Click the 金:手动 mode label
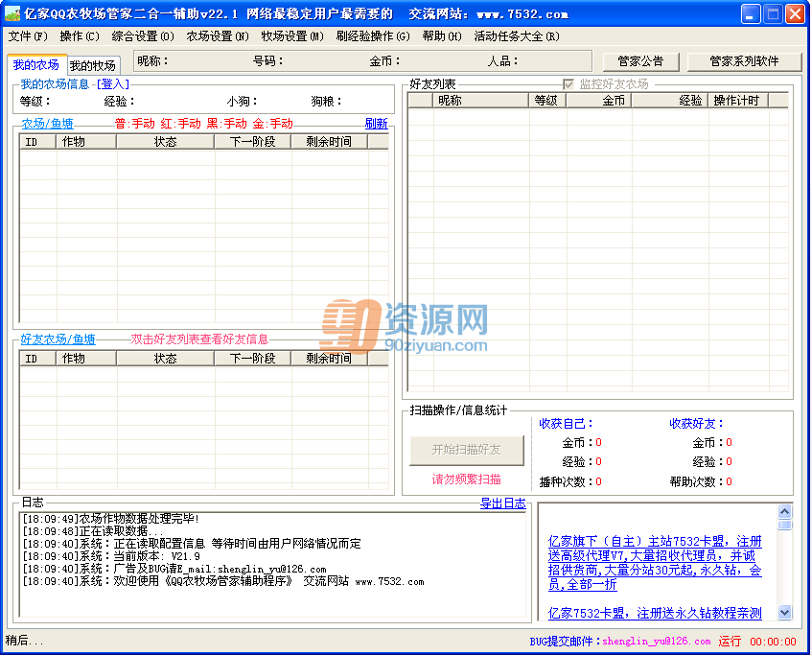This screenshot has width=812, height=655. (273, 124)
